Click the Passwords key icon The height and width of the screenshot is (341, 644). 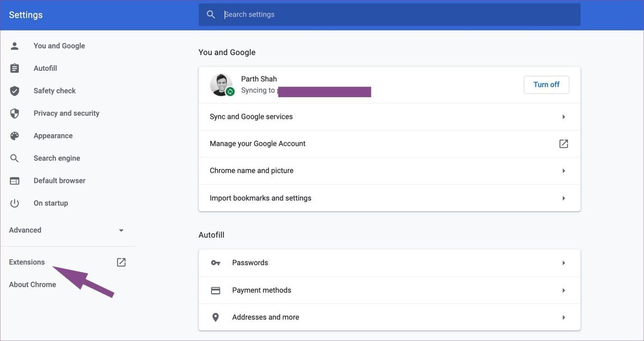(216, 263)
